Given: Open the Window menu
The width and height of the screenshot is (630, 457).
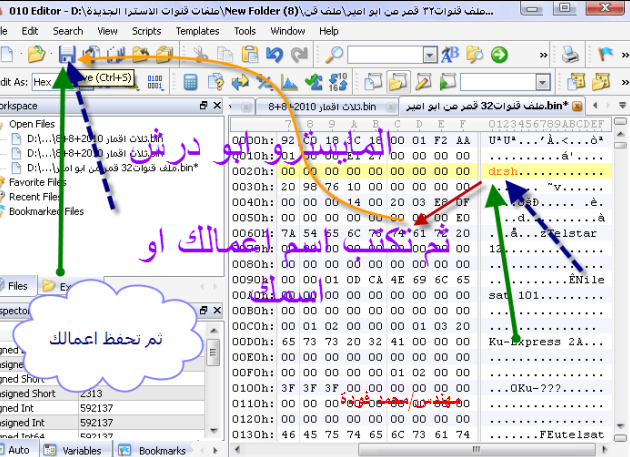Looking at the screenshot, I should click(287, 31).
